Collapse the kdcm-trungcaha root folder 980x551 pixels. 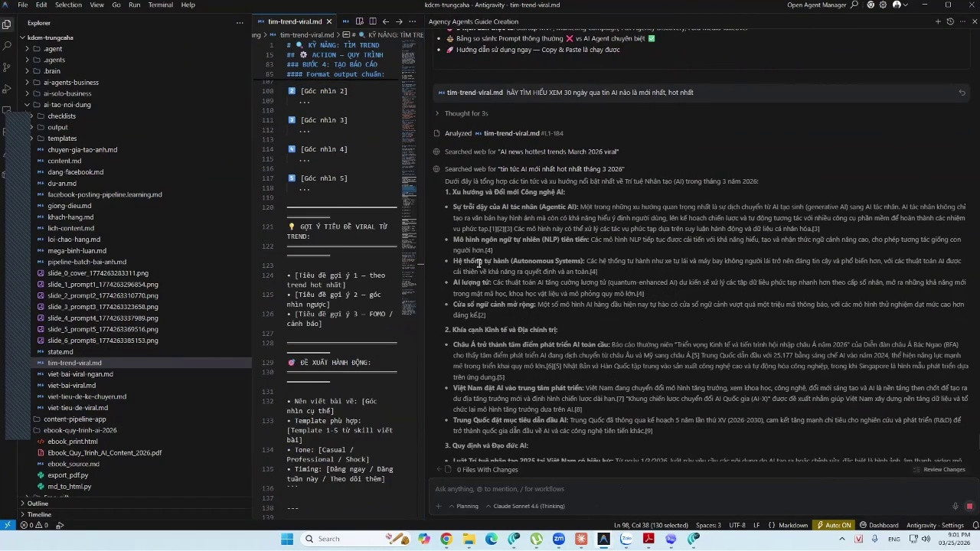(51, 37)
